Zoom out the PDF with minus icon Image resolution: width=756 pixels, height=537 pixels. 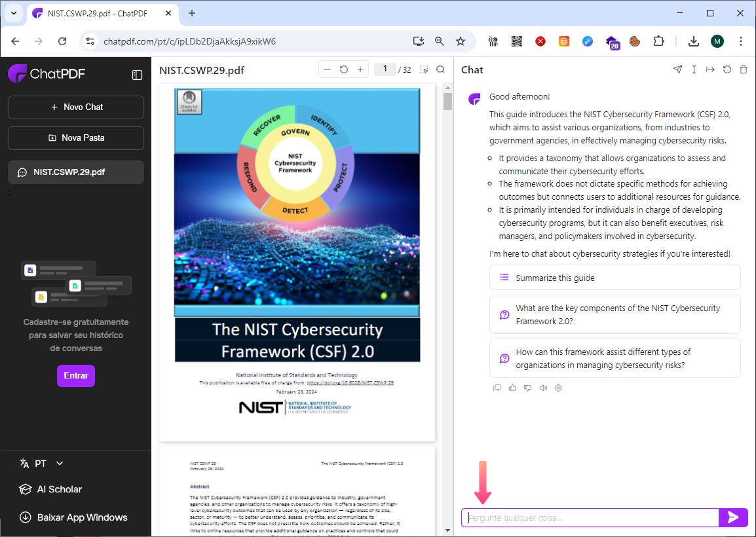point(327,69)
